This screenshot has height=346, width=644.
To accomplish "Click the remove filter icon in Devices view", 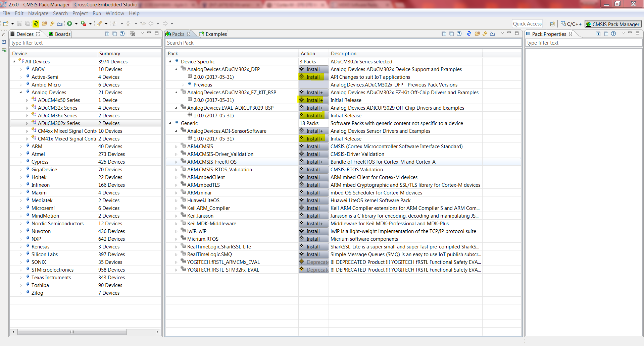I will [x=133, y=34].
